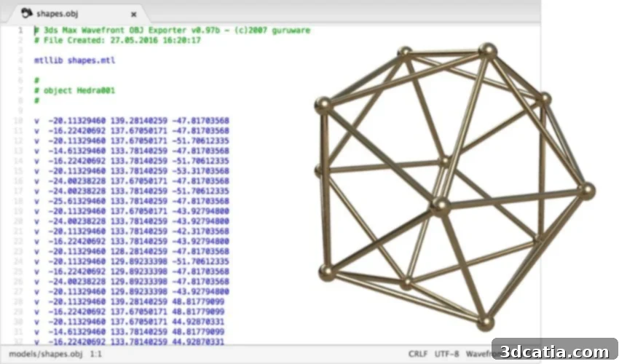The width and height of the screenshot is (619, 364).
Task: Click vertex line '-24.00238228 137.67050171 -47.81703568'
Action: coord(132,181)
